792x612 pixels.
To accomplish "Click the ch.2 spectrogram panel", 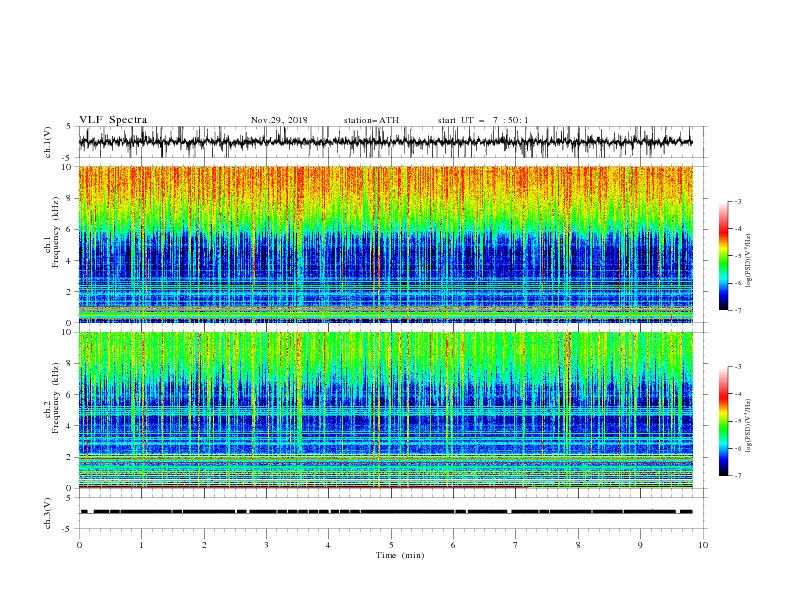I will coord(385,410).
